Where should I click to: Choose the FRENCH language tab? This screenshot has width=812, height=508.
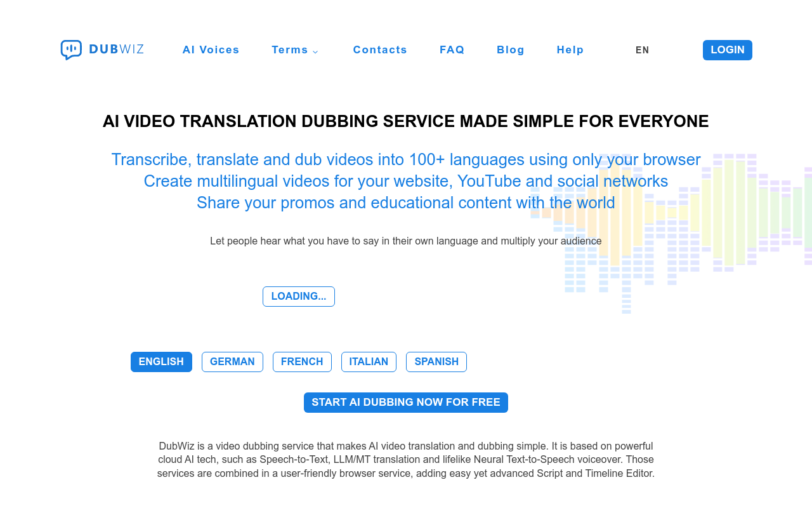pyautogui.click(x=302, y=362)
